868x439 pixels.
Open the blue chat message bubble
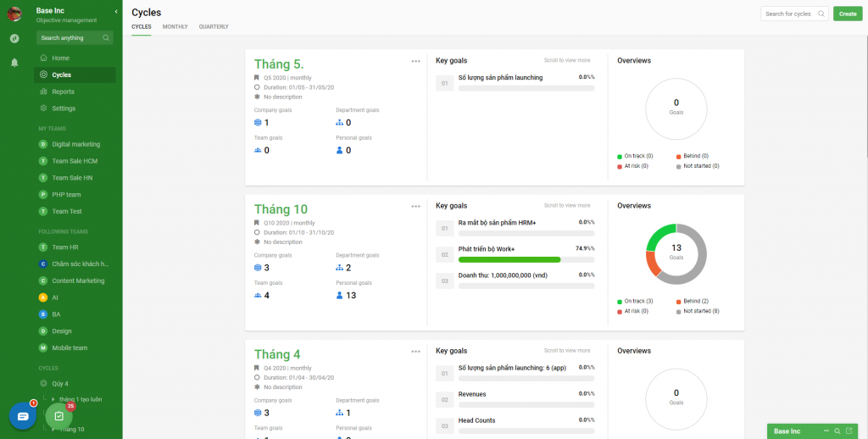click(23, 416)
